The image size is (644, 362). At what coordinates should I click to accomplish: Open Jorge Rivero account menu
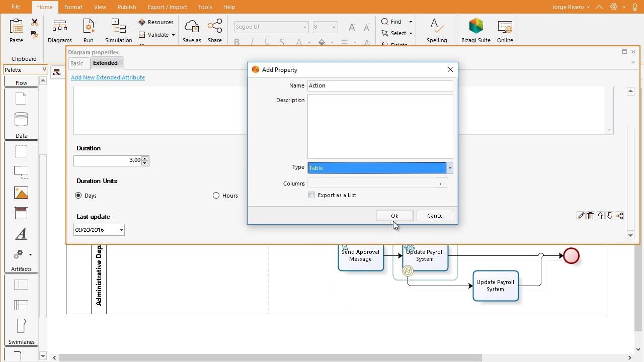tap(571, 7)
